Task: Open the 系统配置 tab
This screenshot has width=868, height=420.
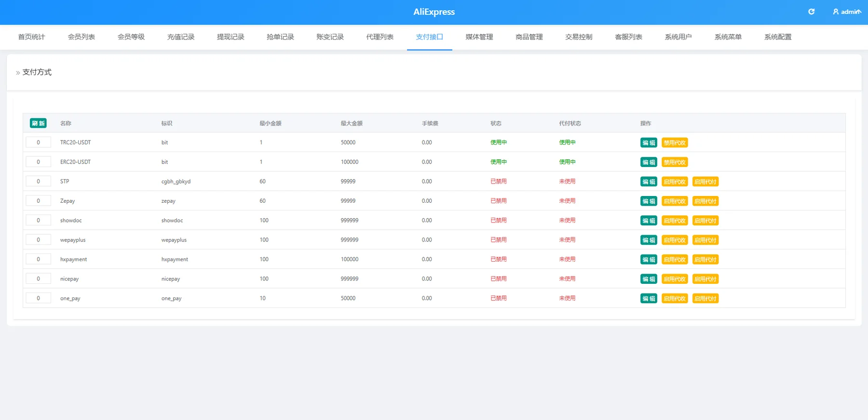Action: pyautogui.click(x=778, y=37)
